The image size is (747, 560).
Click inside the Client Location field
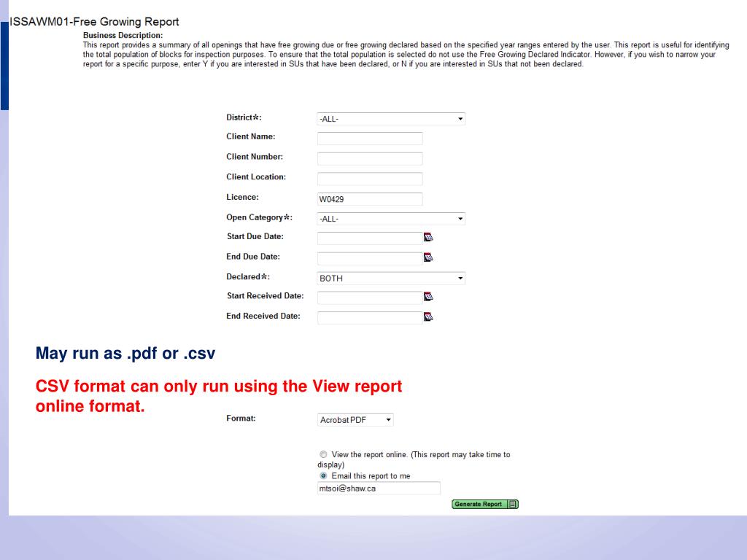(370, 179)
